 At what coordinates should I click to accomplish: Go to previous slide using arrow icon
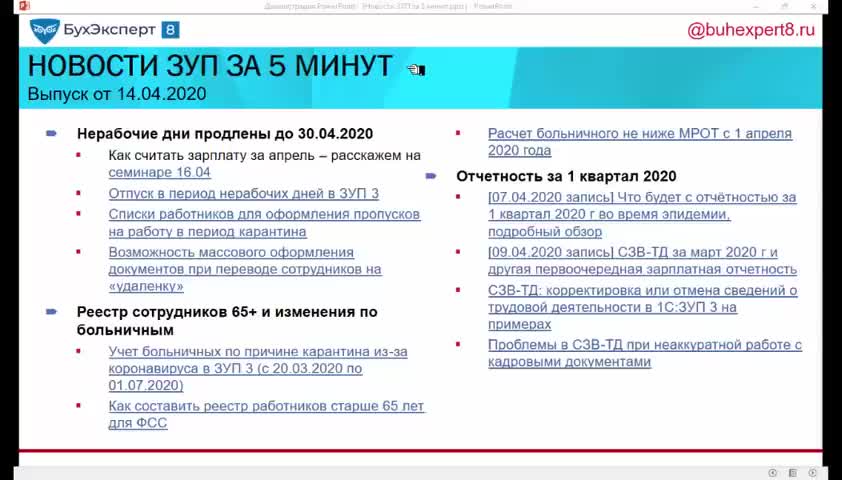773,472
